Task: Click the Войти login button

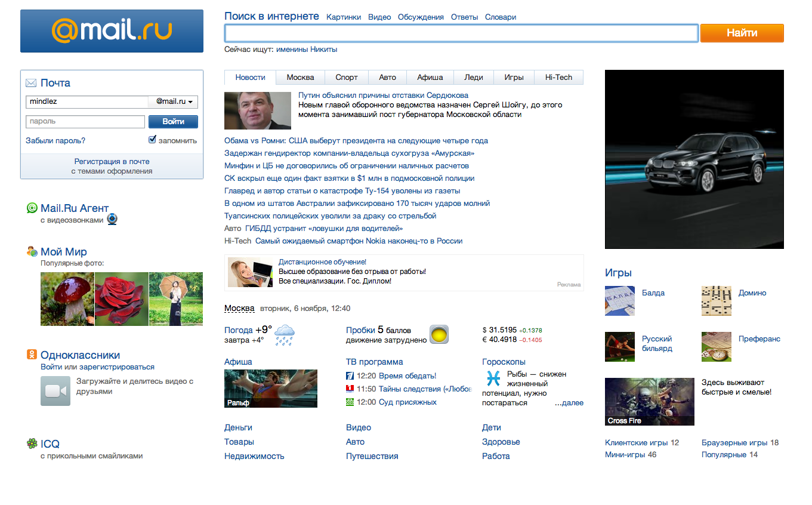Action: 173,122
